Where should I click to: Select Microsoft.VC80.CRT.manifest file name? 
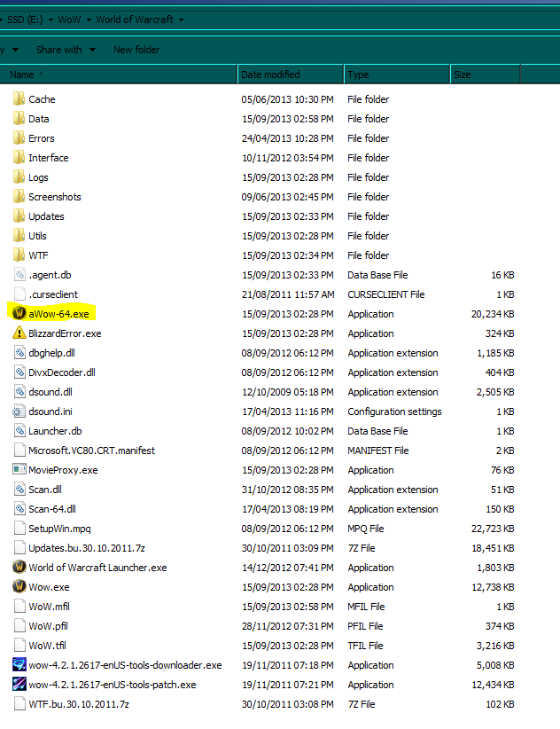(91, 451)
